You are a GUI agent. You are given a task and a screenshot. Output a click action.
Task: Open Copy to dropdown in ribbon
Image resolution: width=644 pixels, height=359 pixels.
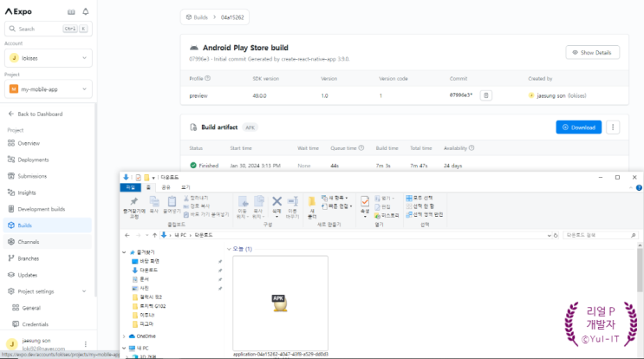coord(258,207)
